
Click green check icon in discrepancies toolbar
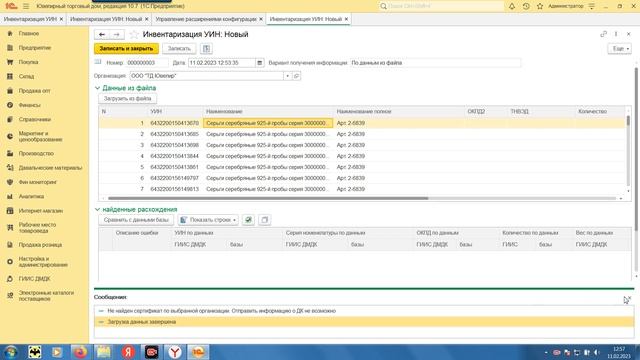click(x=248, y=220)
